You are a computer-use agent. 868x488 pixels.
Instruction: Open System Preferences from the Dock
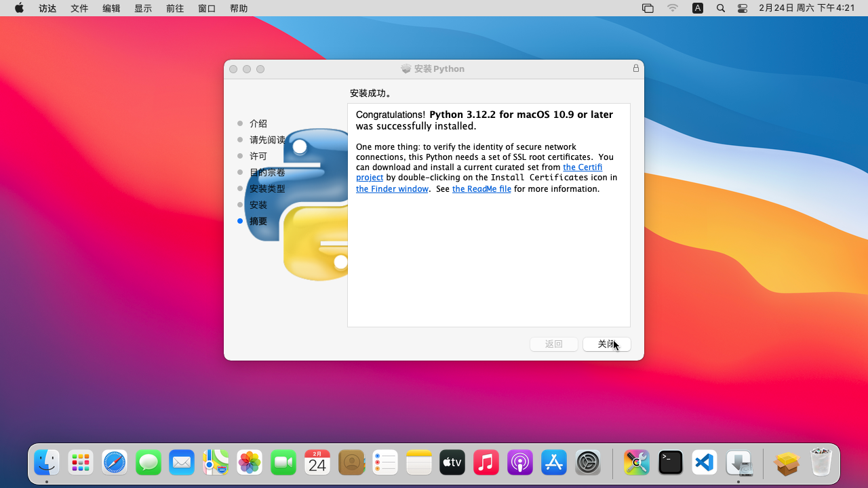tap(588, 463)
